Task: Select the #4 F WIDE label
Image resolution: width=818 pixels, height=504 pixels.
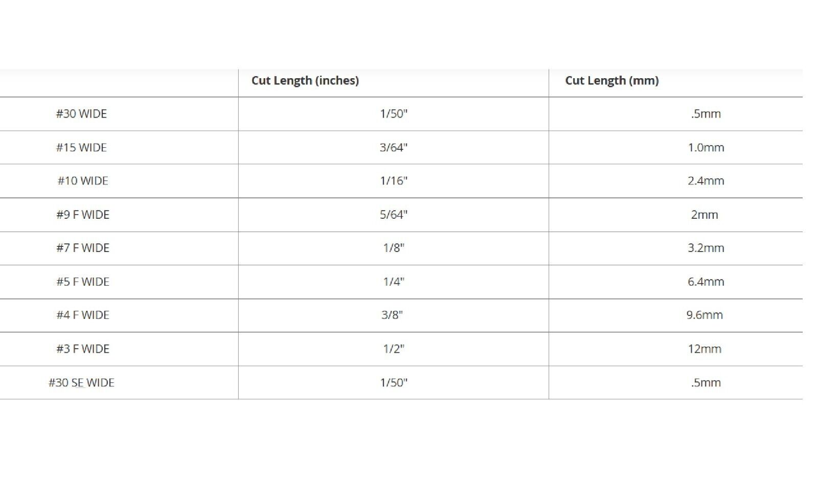Action: 83,315
